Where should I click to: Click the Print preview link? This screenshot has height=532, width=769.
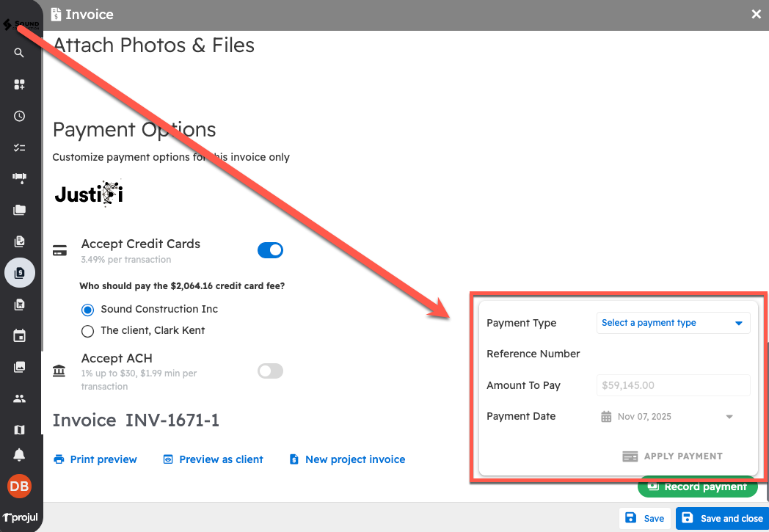[95, 459]
